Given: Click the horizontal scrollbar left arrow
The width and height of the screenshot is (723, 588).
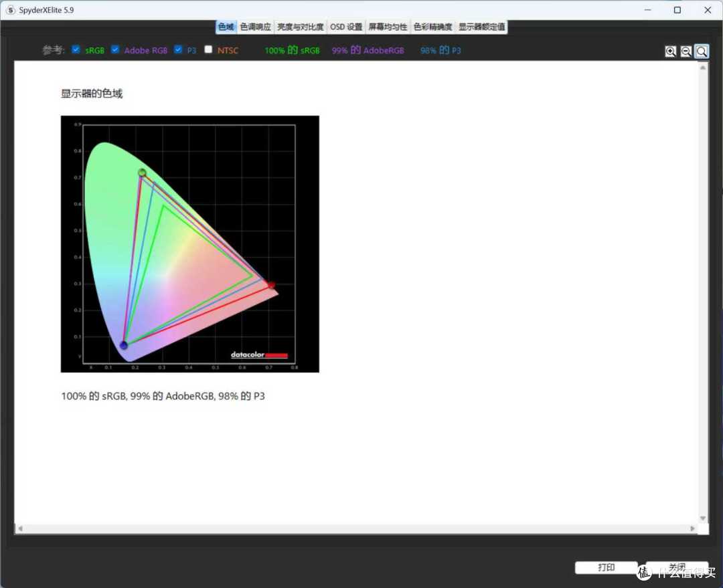Looking at the screenshot, I should 20,528.
